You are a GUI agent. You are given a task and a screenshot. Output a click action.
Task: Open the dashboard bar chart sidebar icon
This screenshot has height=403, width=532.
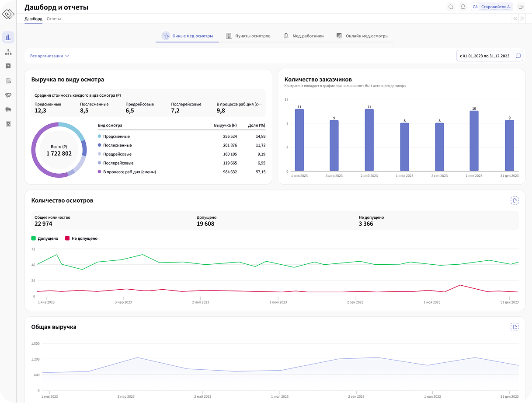pyautogui.click(x=8, y=38)
